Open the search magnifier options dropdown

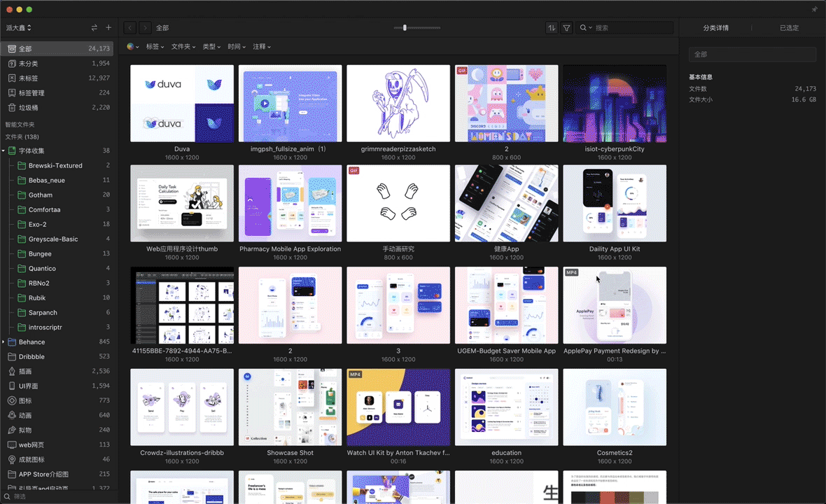[x=585, y=27]
